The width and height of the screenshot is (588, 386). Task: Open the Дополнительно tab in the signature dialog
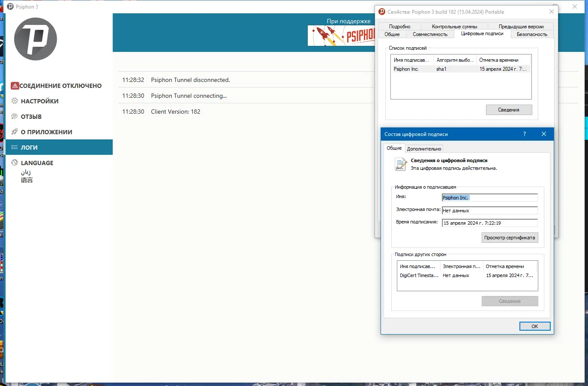click(x=424, y=149)
